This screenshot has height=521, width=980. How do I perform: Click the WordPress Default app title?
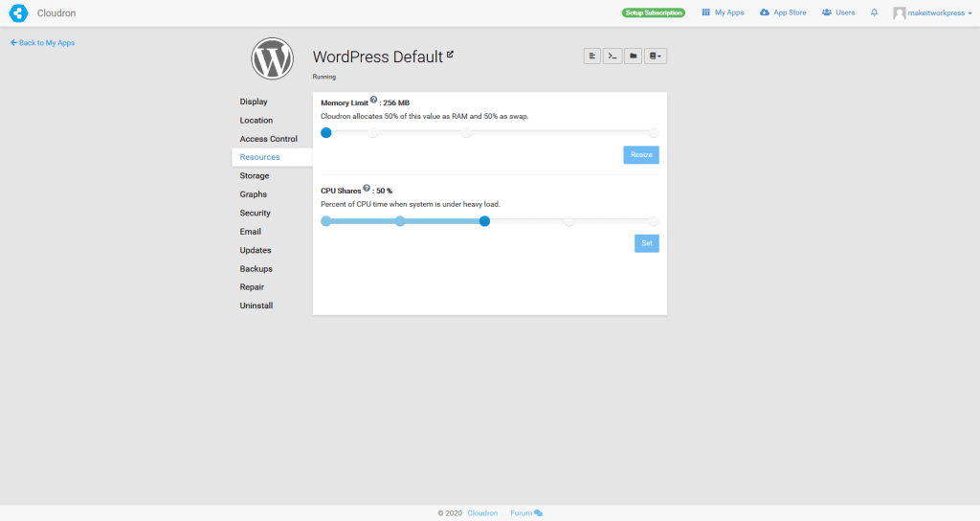[377, 57]
